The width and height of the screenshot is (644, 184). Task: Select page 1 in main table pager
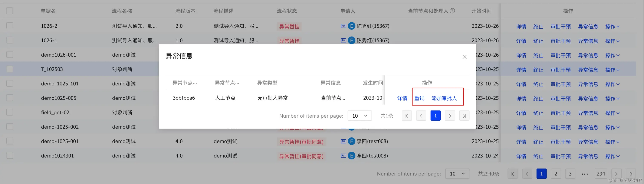point(542,174)
